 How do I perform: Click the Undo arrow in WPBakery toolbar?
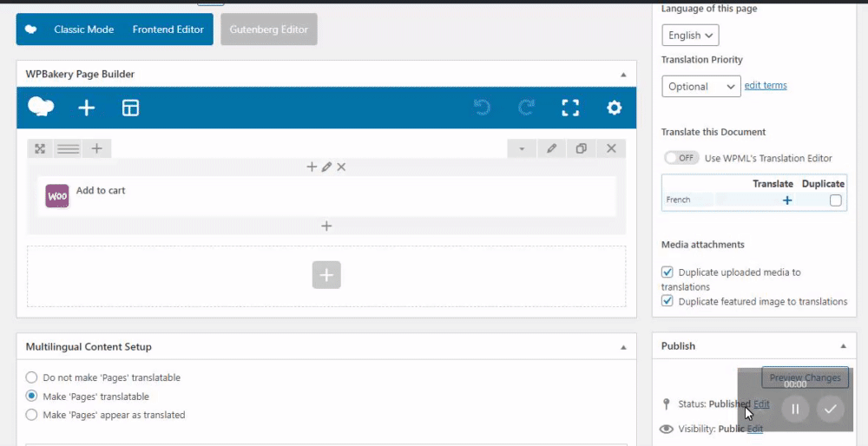(482, 108)
